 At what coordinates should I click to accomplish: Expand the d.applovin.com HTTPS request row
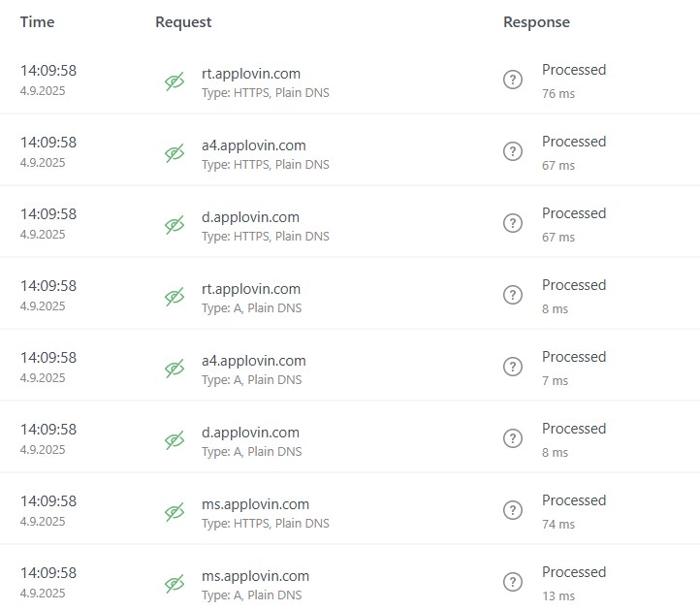pos(350,221)
